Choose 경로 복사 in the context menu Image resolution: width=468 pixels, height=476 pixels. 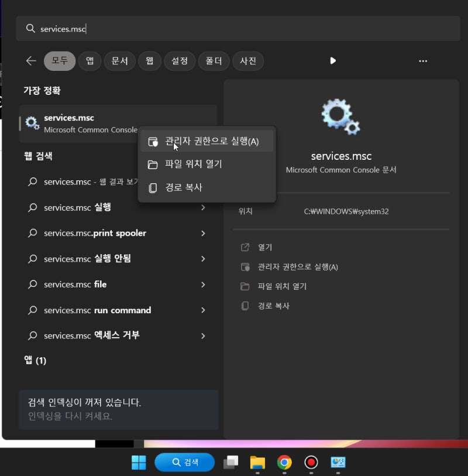point(207,187)
